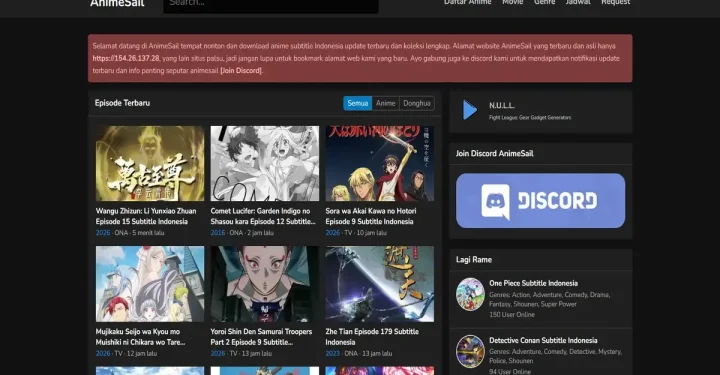Click the Episode Terbaru heading
This screenshot has height=375, width=720.
click(122, 103)
